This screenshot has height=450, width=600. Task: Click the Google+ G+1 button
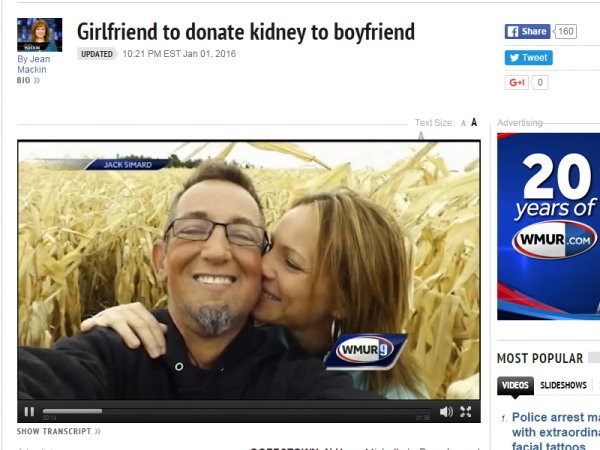click(517, 82)
